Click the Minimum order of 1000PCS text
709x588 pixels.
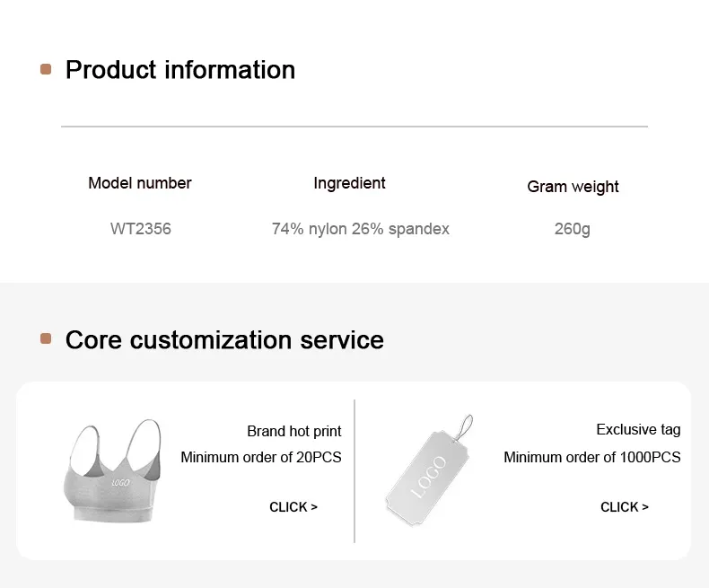point(592,458)
